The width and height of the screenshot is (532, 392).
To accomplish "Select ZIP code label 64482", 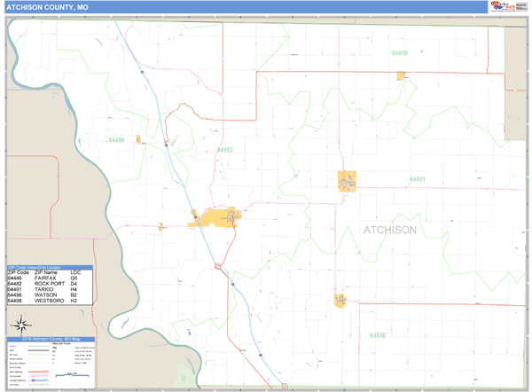I will pos(225,150).
